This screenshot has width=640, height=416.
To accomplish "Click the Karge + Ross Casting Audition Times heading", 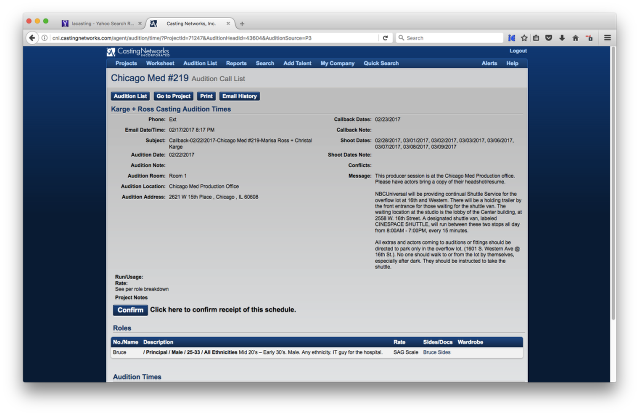I will 171,109.
